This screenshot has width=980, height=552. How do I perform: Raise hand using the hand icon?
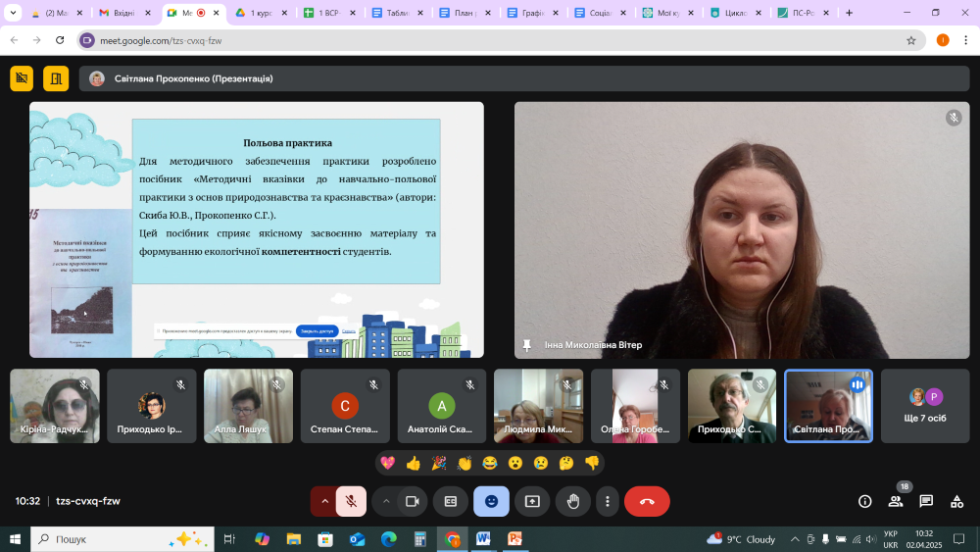click(573, 501)
